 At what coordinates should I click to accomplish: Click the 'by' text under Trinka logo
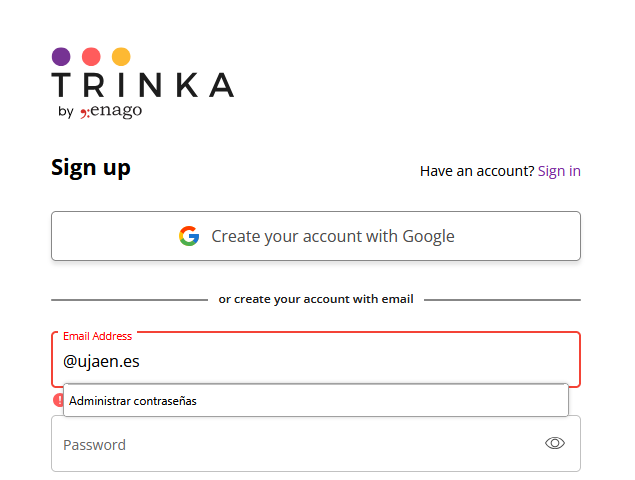(x=66, y=111)
